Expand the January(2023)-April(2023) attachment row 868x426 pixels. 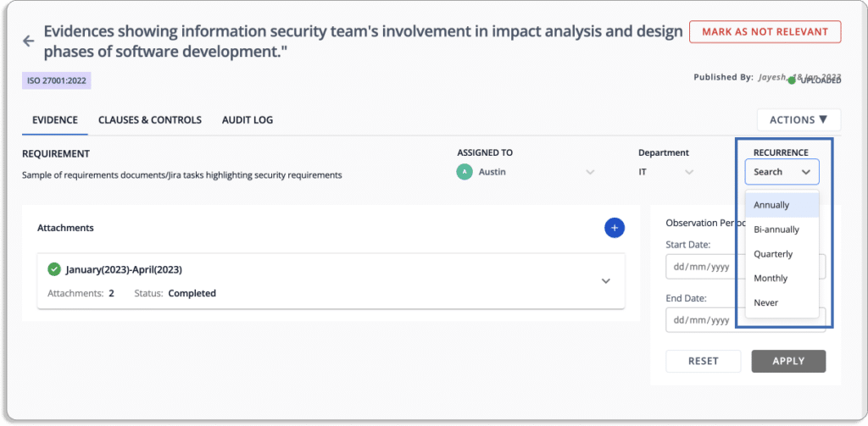[x=606, y=281]
